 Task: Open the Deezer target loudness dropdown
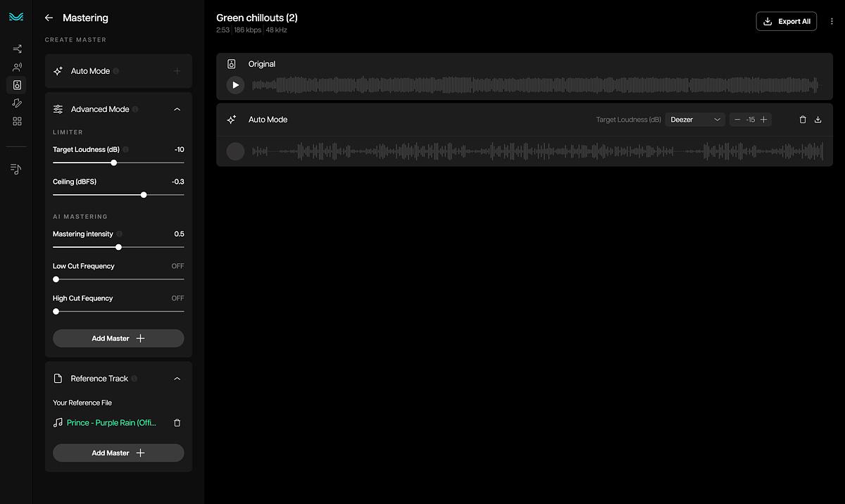tap(695, 120)
